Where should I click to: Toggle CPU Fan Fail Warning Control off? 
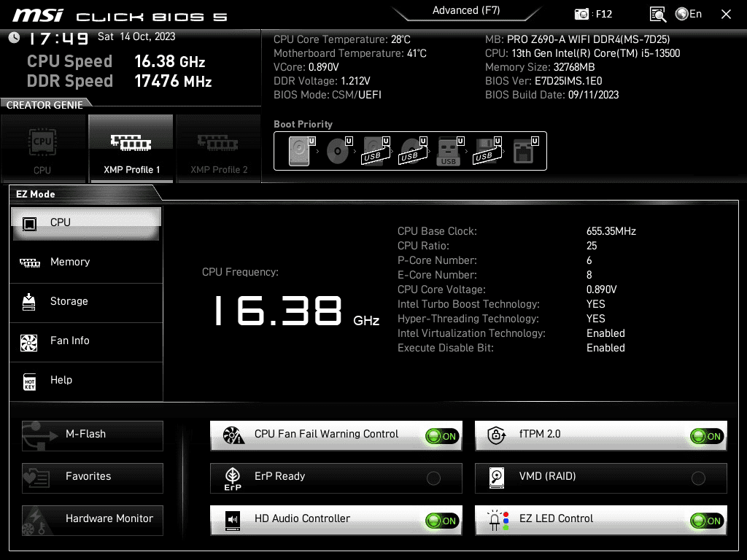point(441,436)
